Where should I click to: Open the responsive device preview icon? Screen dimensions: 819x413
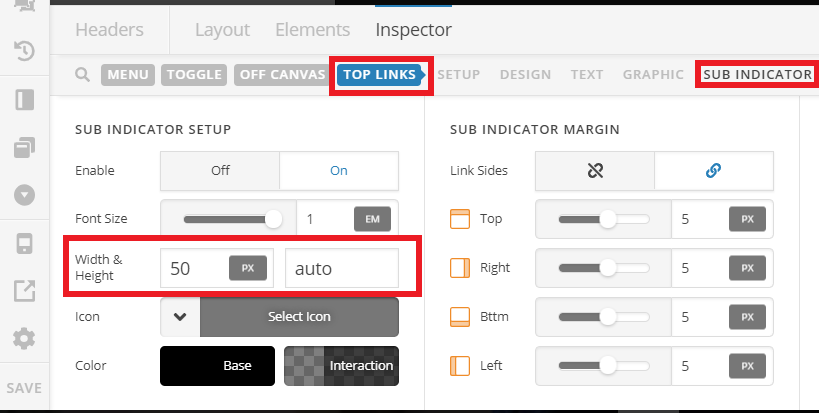click(25, 244)
